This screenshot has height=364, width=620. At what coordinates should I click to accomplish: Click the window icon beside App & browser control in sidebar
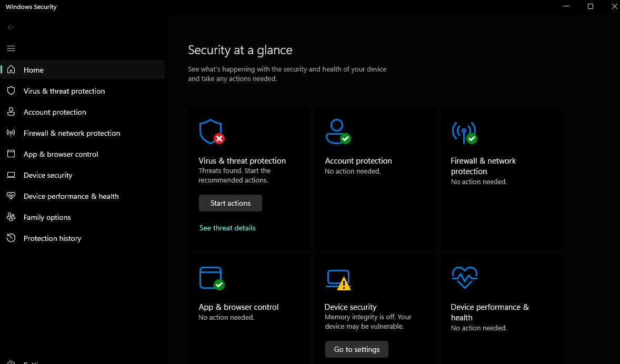pos(11,154)
